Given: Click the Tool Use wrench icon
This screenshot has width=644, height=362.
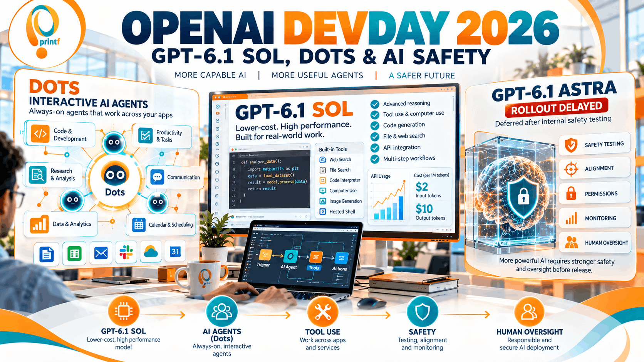Looking at the screenshot, I should [x=323, y=312].
